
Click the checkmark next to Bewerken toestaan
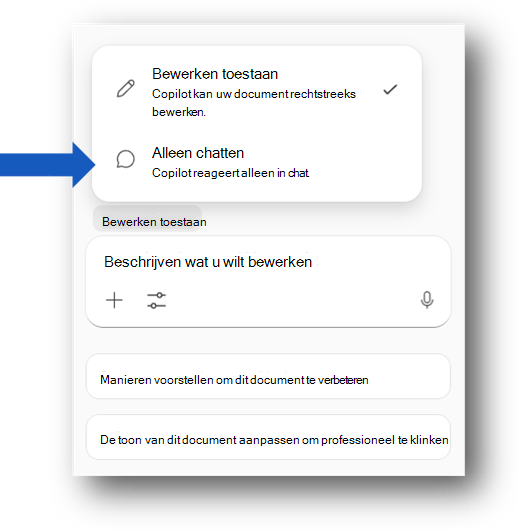pyautogui.click(x=390, y=90)
